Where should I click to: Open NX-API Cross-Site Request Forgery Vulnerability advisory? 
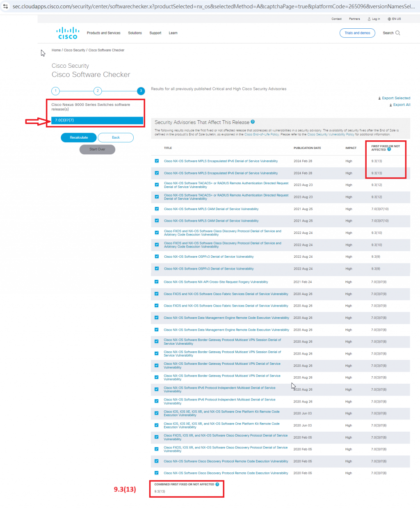216,282
